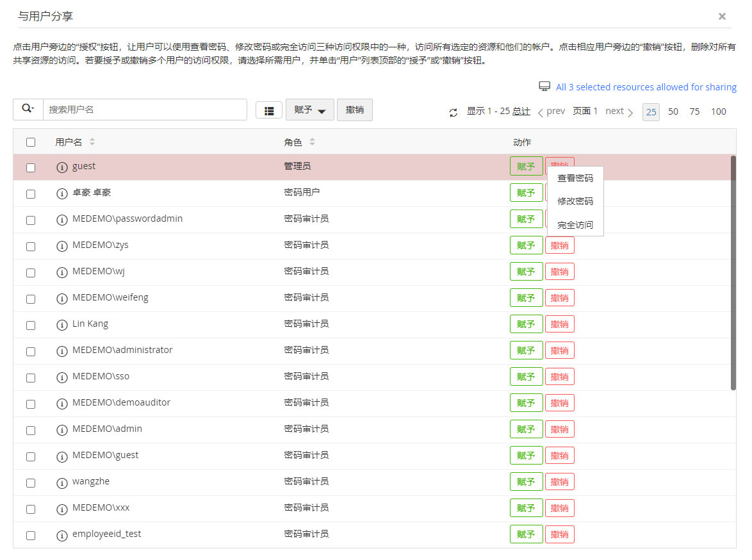Screen dimensions: 752x560
Task: Go to prev page
Action: [x=551, y=111]
